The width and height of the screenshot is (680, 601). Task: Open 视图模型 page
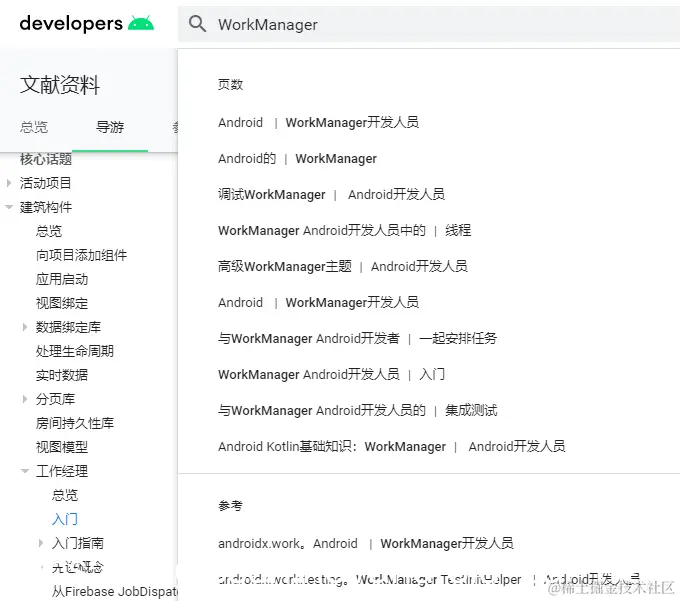pos(62,447)
